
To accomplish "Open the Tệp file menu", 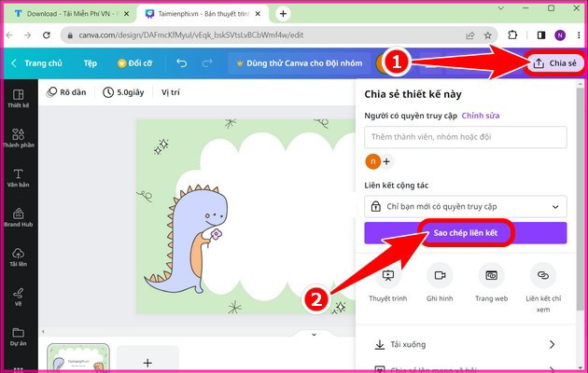I will click(x=91, y=62).
